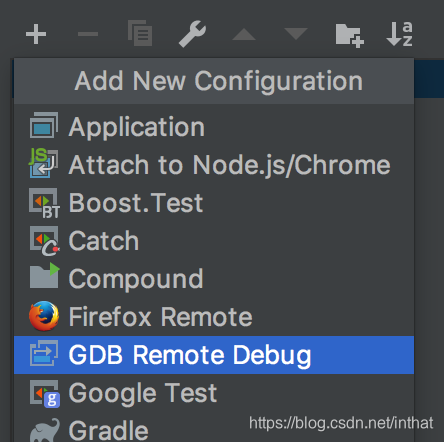Click the Move Up arrow
The height and width of the screenshot is (442, 444).
pyautogui.click(x=244, y=34)
